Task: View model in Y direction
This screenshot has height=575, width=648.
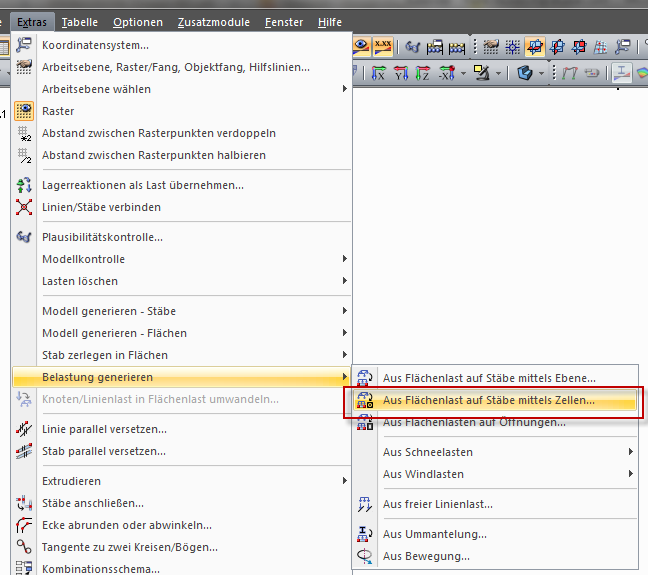Action: point(400,73)
